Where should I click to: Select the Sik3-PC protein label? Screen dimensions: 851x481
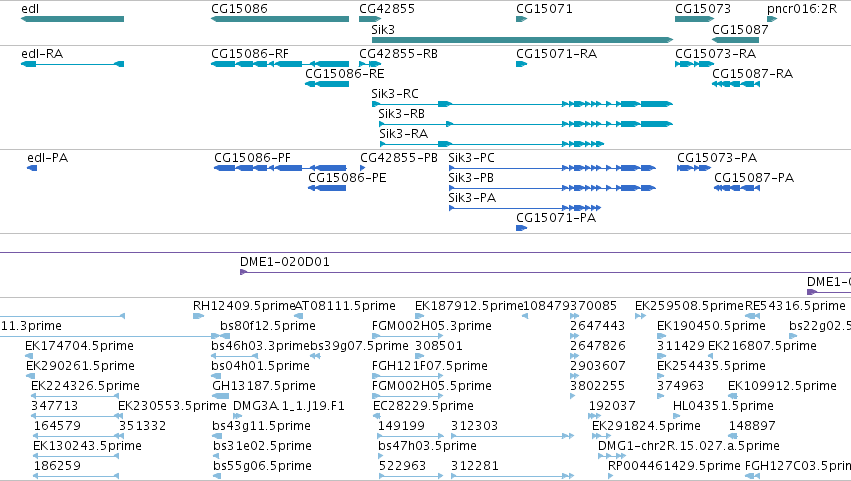point(472,158)
